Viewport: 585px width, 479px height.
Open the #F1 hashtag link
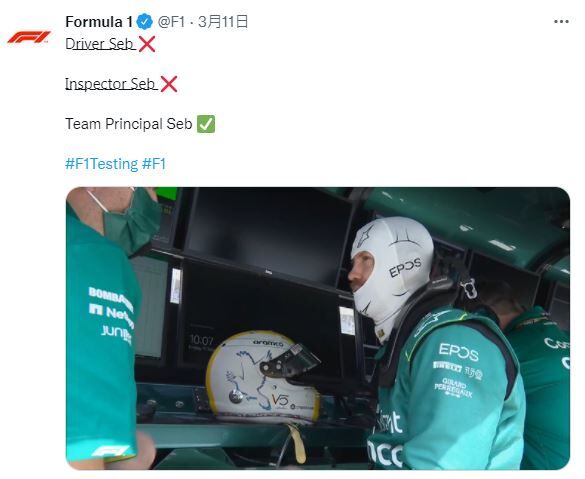click(x=154, y=164)
